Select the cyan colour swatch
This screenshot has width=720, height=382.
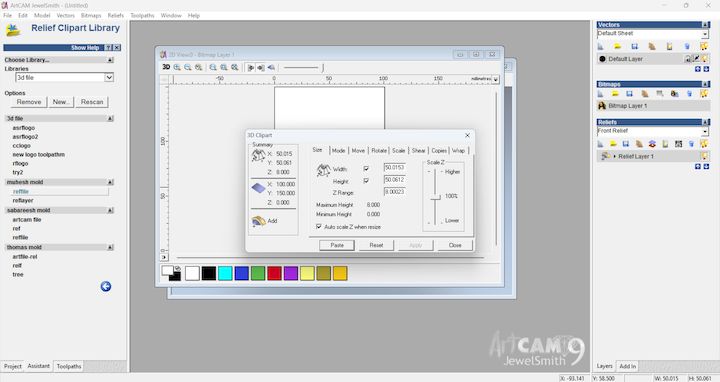[x=225, y=273]
